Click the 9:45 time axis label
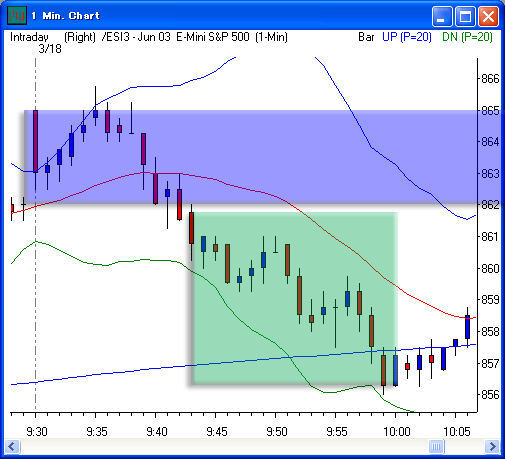This screenshot has width=505, height=459. pos(217,432)
